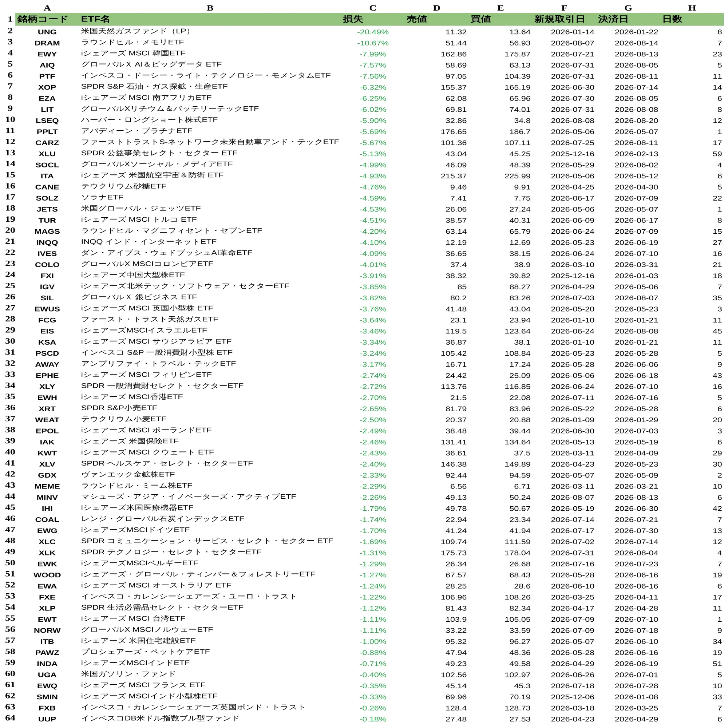Screen dimensions: 728x728
Task: Click the 損失 header cell
Action: click(372, 19)
